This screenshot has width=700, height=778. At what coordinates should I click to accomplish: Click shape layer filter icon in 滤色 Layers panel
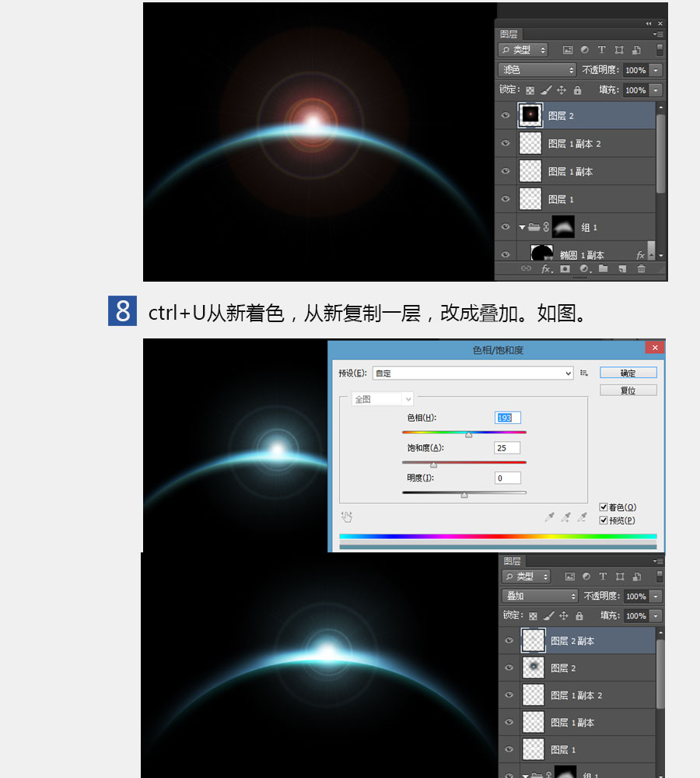pos(619,50)
